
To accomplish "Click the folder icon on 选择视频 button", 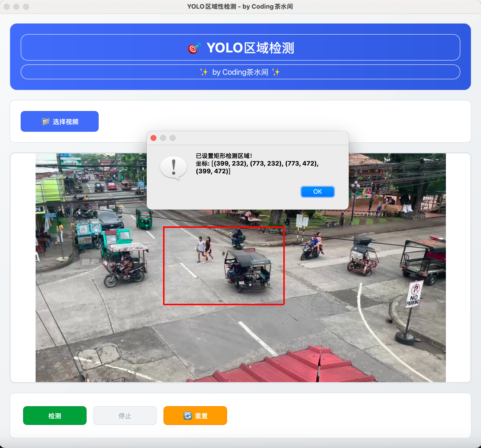I will (x=45, y=121).
